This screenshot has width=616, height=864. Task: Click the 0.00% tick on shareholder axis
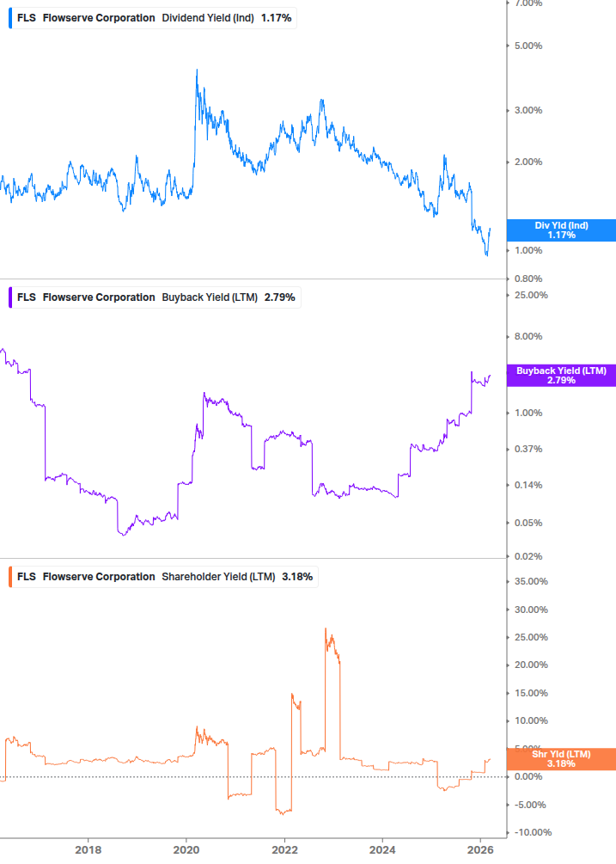(528, 777)
